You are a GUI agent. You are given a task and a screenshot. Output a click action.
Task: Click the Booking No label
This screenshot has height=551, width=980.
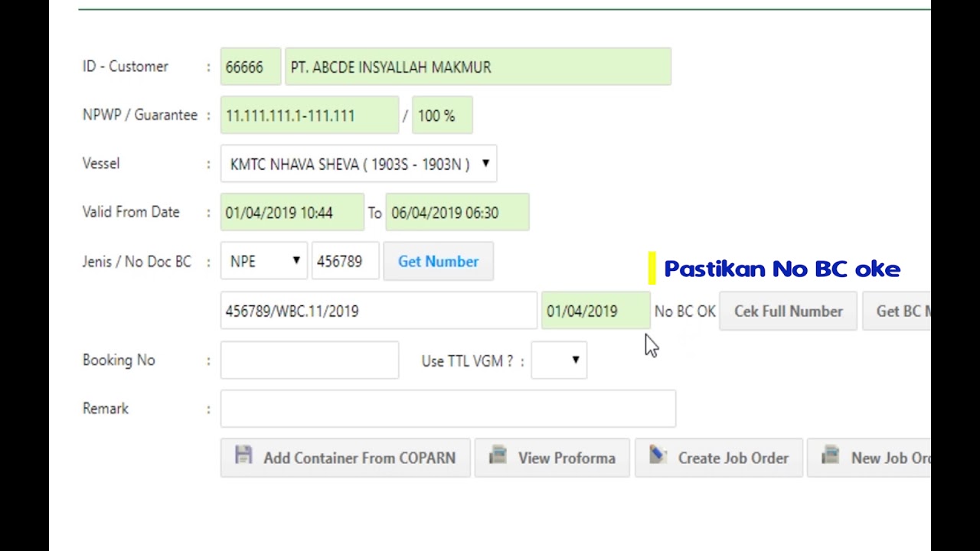[x=119, y=360]
